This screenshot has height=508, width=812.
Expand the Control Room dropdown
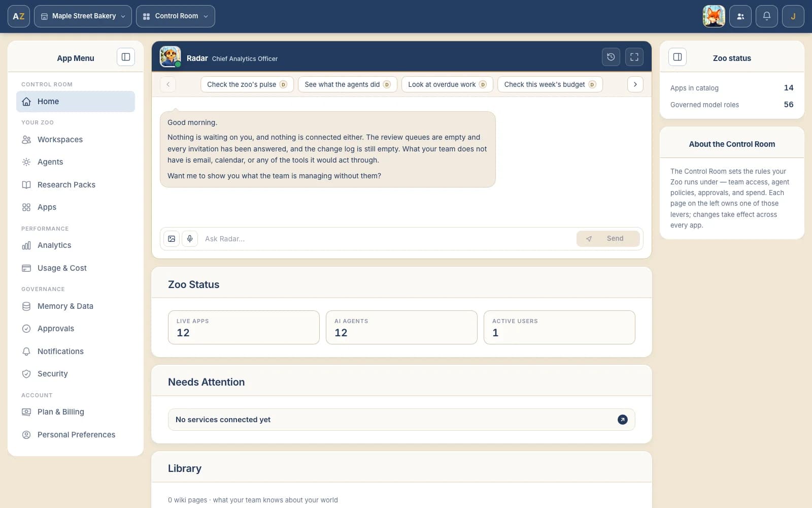pos(176,16)
